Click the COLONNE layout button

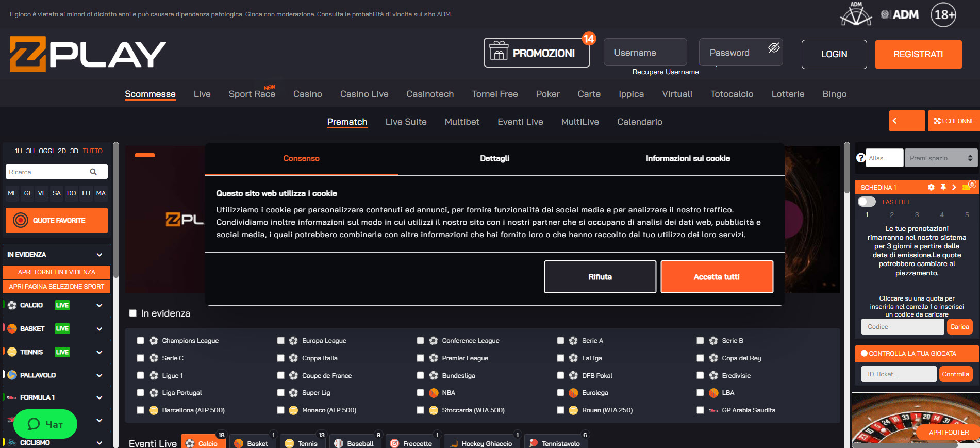pos(954,121)
